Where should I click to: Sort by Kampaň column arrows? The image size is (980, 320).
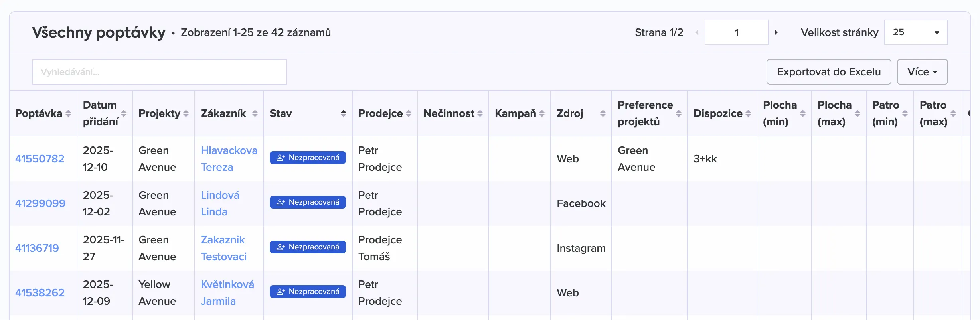(542, 114)
